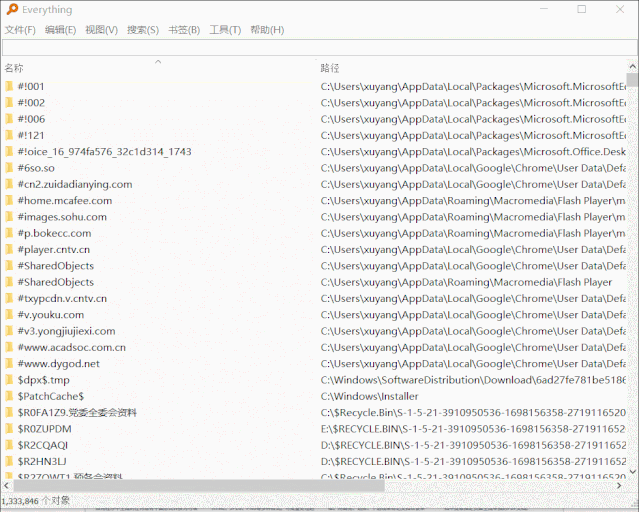Select the #p.bokecc.com name
The image size is (639, 512).
54,233
